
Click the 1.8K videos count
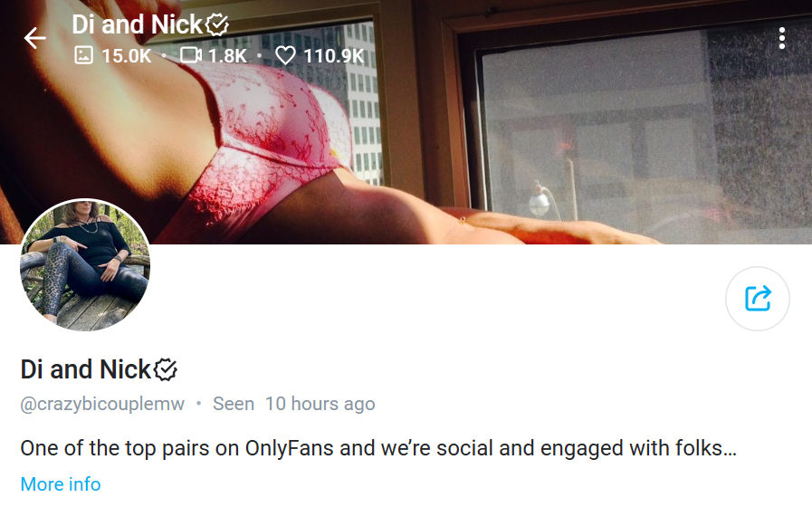[x=228, y=55]
